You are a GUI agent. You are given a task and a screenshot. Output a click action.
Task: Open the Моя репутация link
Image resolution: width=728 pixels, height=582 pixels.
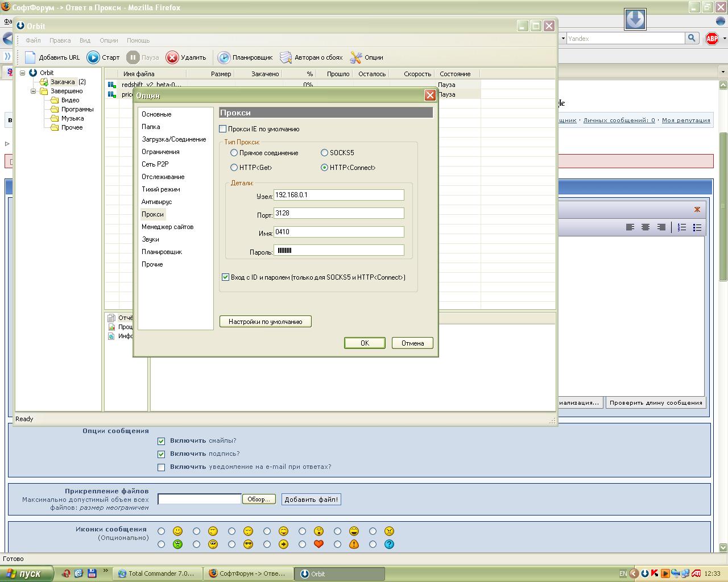[x=686, y=120]
